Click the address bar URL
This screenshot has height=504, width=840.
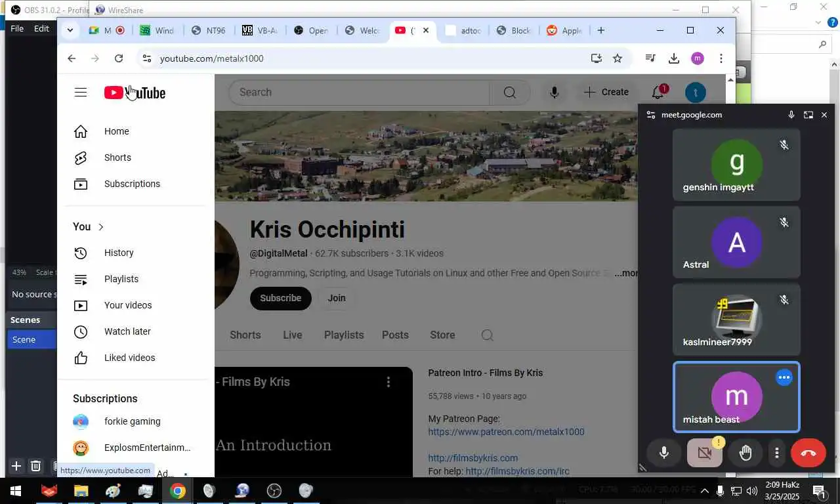tap(211, 58)
